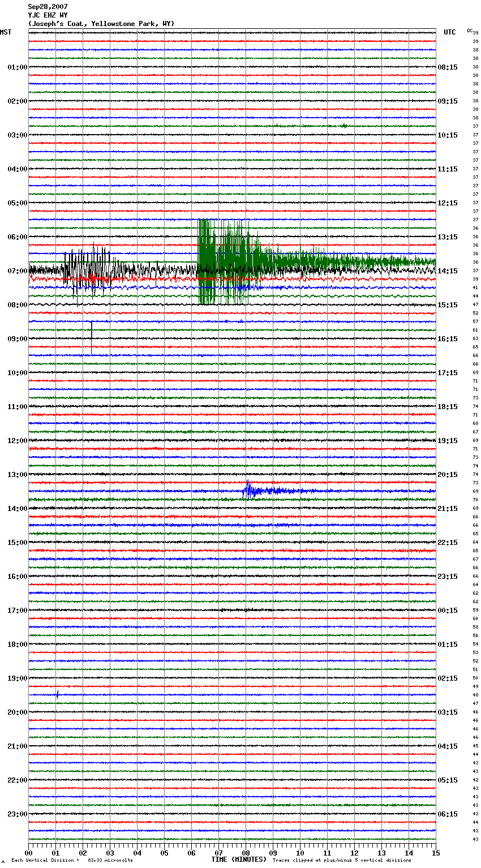Click the 22:15 UTC time label
Viewport: 481px width, 868px height.
[x=448, y=543]
